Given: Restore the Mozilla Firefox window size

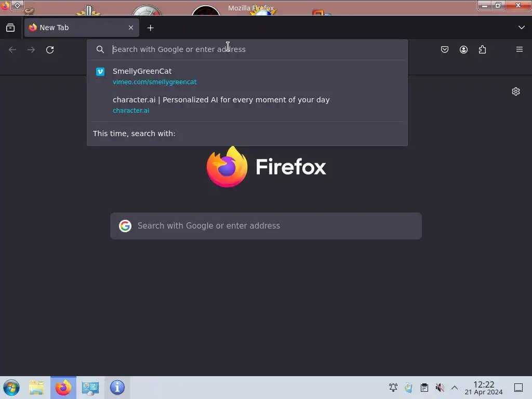Looking at the screenshot, I should point(498,5).
